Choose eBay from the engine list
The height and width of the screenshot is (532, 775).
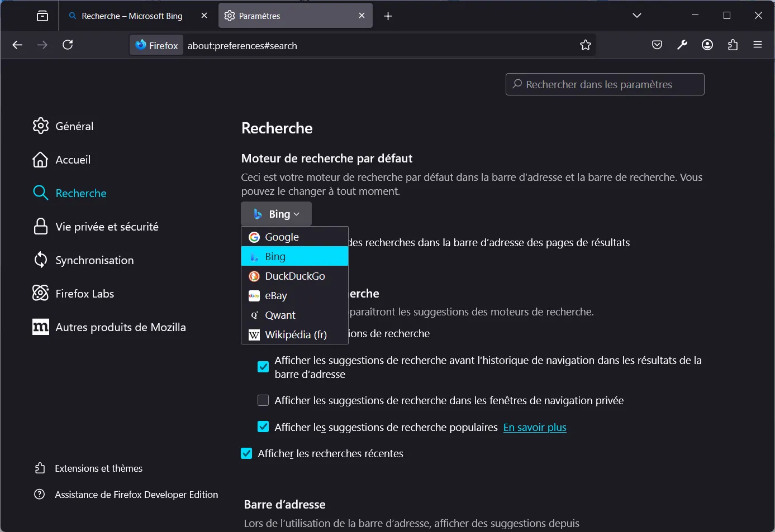coord(294,295)
